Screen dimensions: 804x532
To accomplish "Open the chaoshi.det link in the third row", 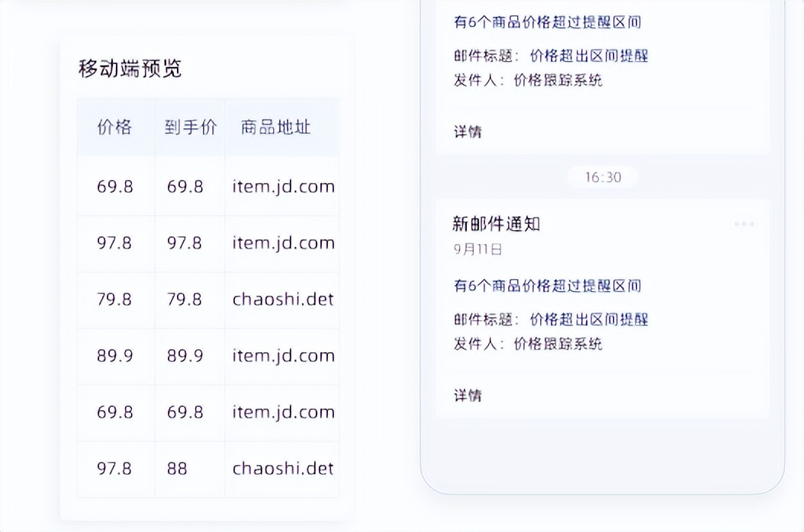I will (281, 300).
